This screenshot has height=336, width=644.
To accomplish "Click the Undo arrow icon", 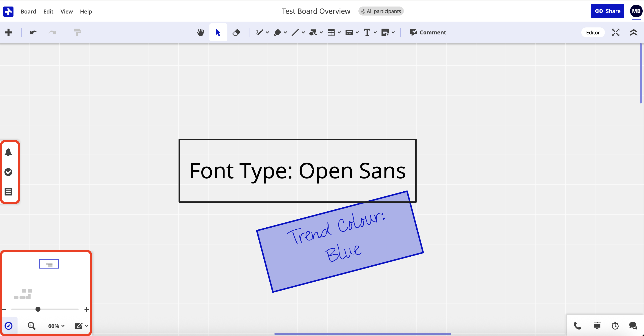I will point(34,33).
